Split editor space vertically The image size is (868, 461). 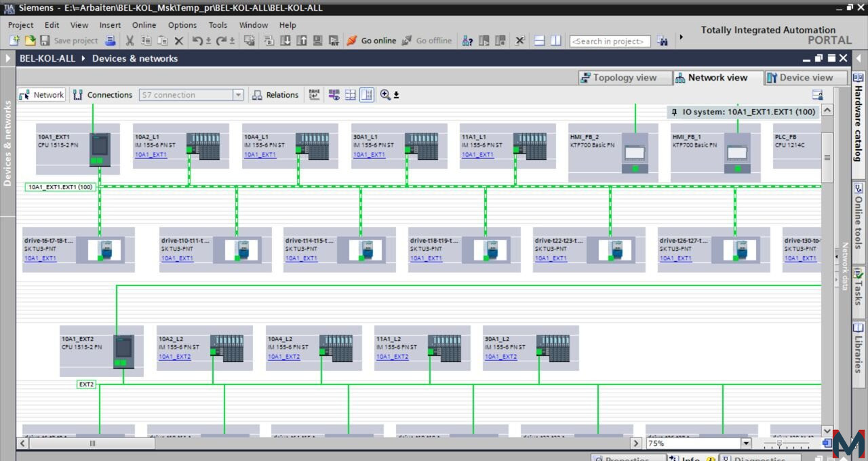[x=556, y=41]
